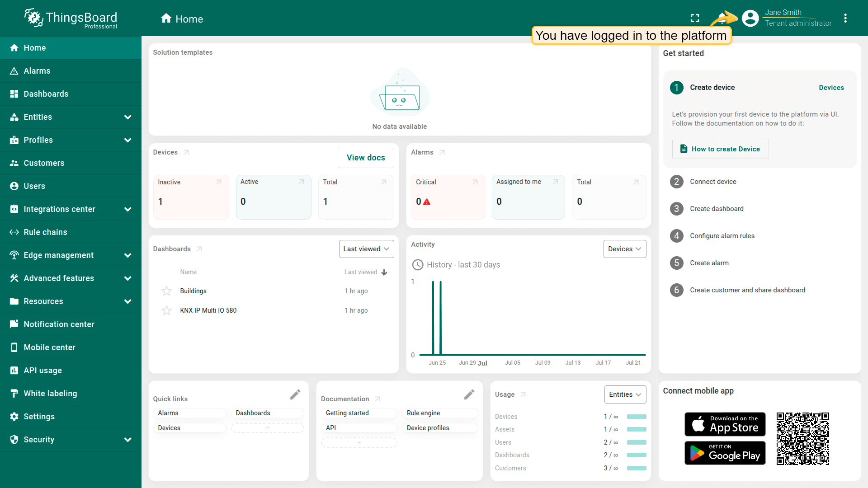
Task: Open Devices page via arrow icon
Action: click(186, 152)
